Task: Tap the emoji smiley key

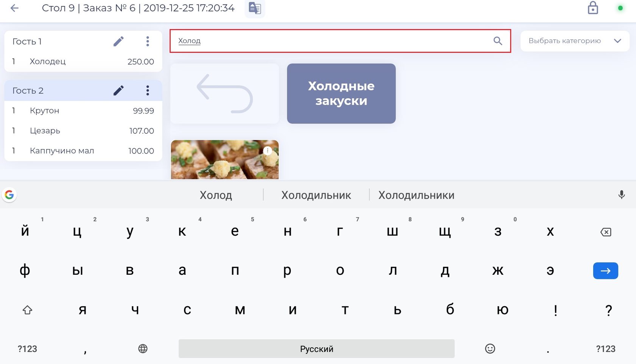Action: point(490,348)
